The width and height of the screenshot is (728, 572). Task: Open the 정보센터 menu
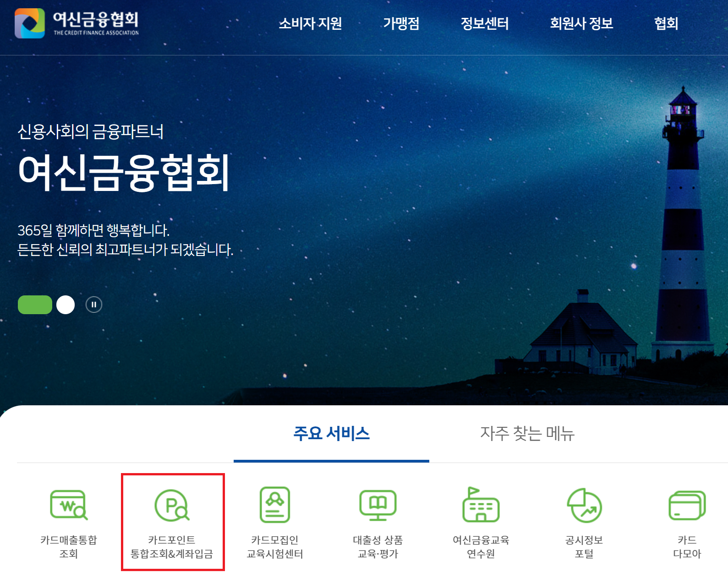[x=485, y=23]
